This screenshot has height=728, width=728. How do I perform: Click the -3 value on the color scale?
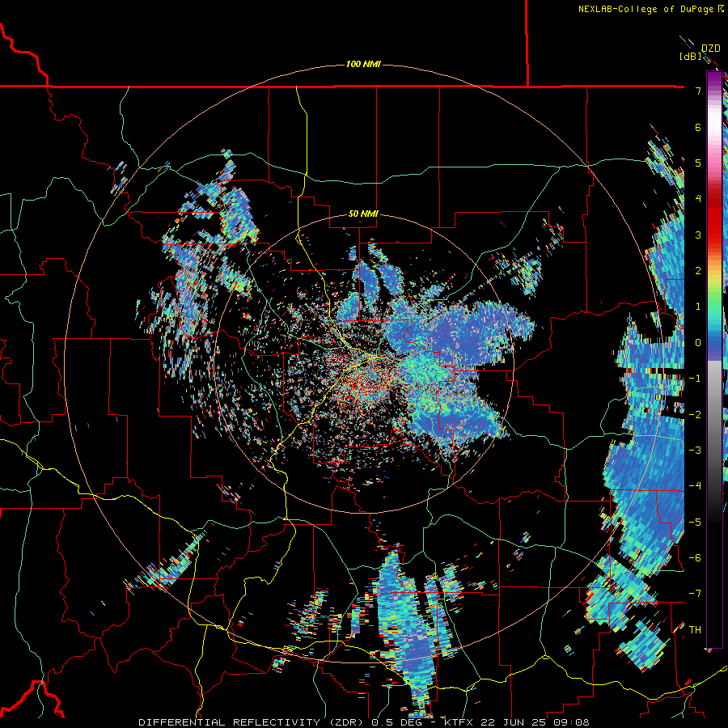(695, 451)
